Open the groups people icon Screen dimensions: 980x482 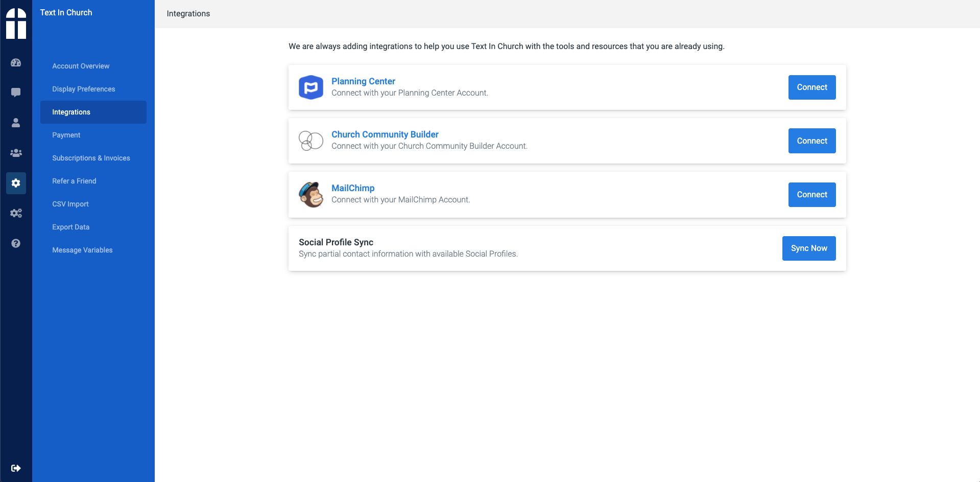[x=16, y=153]
